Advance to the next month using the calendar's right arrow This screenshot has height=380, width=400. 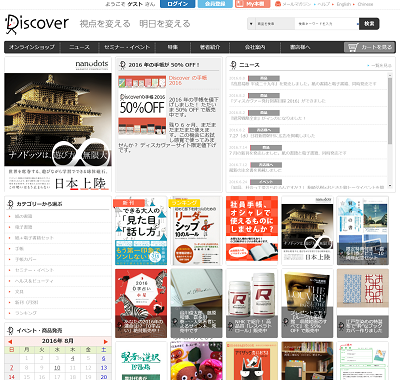pos(106,342)
